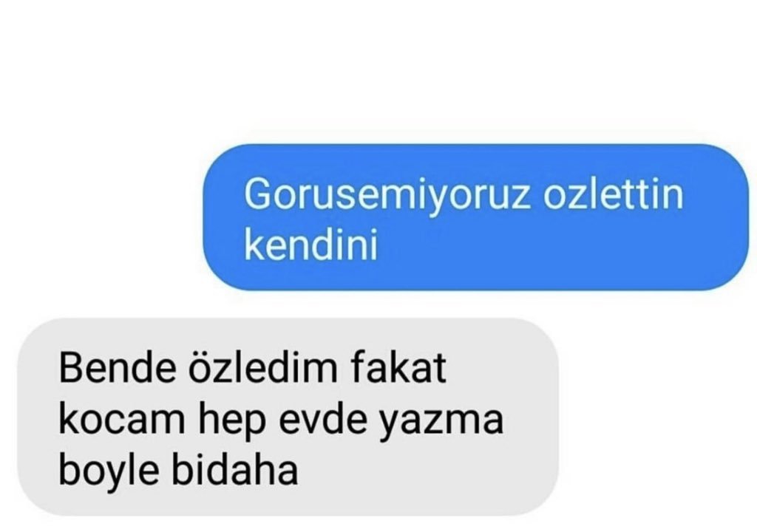Click the empty white area above the messages

378,67
